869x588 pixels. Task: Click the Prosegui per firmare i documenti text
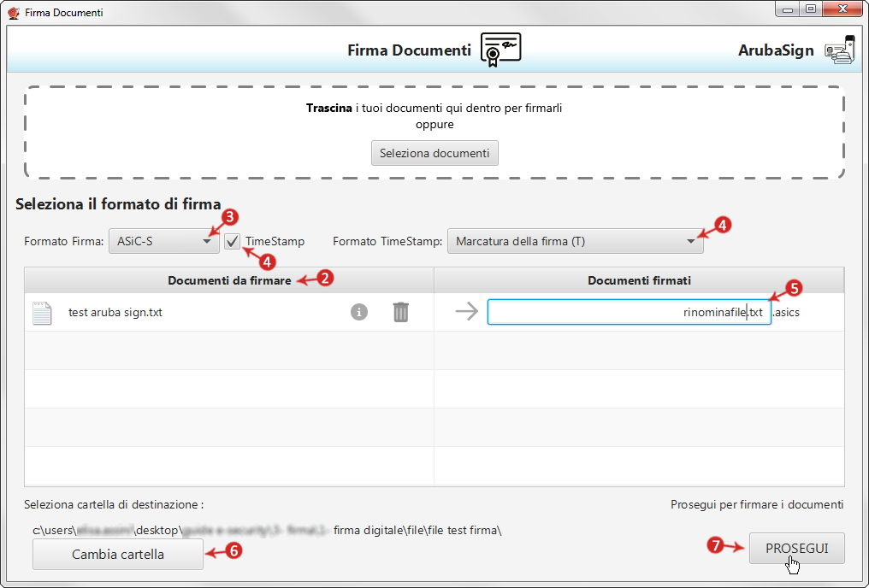point(757,504)
